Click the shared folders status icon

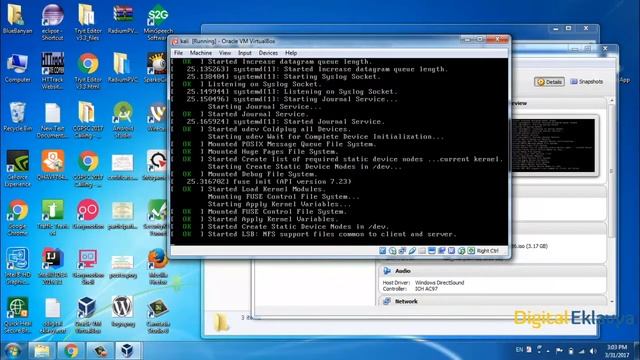coord(422,251)
